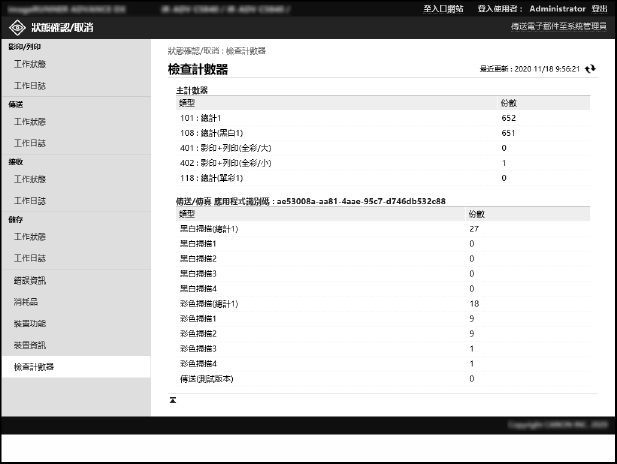Open 工作狀態 under the 儲存 section
Screen dimensions: 617x464
(x=30, y=237)
